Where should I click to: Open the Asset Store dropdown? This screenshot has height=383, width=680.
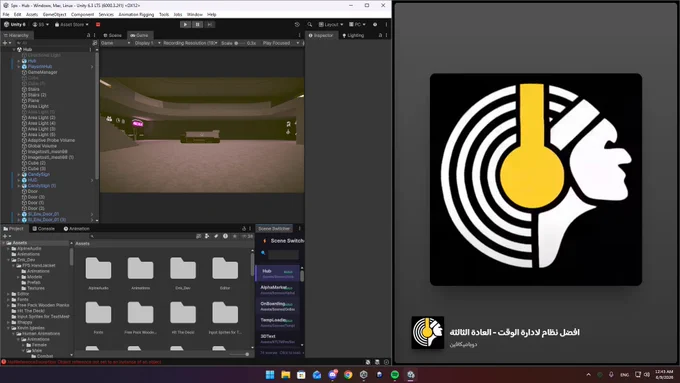(72, 25)
